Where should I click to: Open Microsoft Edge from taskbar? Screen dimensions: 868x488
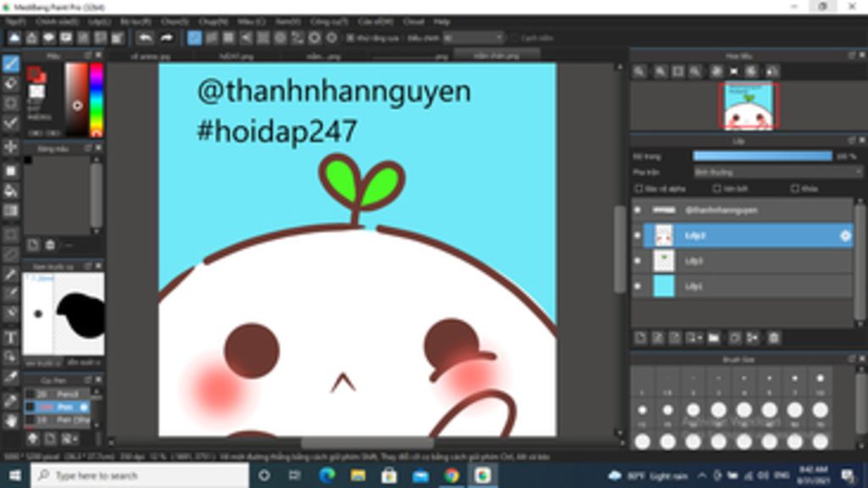(x=327, y=475)
